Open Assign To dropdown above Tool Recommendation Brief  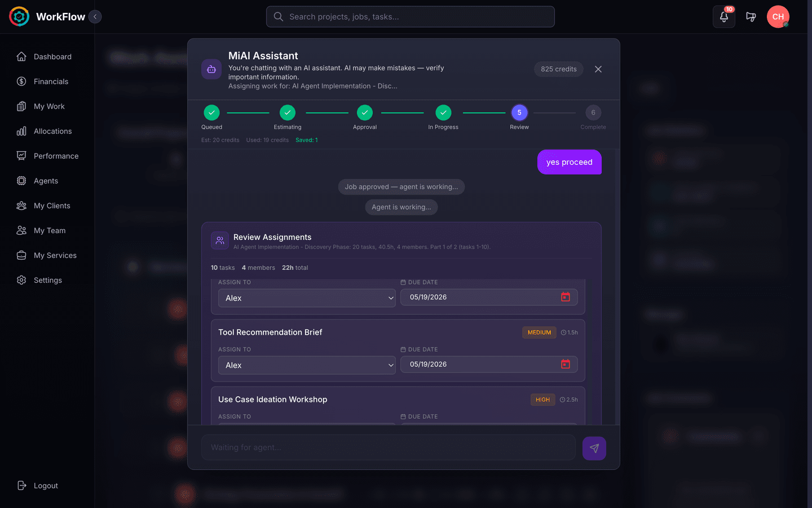(307, 298)
